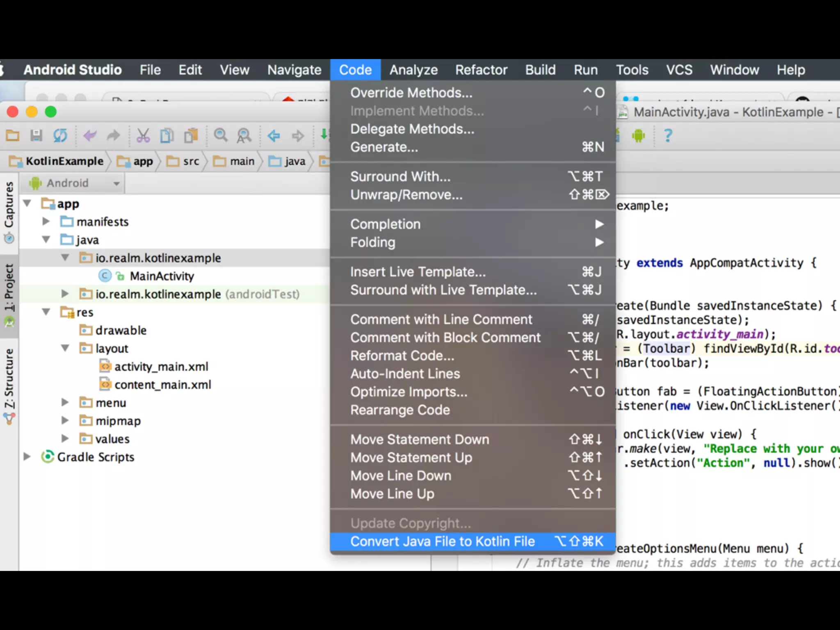Screen dimensions: 840x630
Task: Click the Cut scissors icon
Action: click(143, 135)
